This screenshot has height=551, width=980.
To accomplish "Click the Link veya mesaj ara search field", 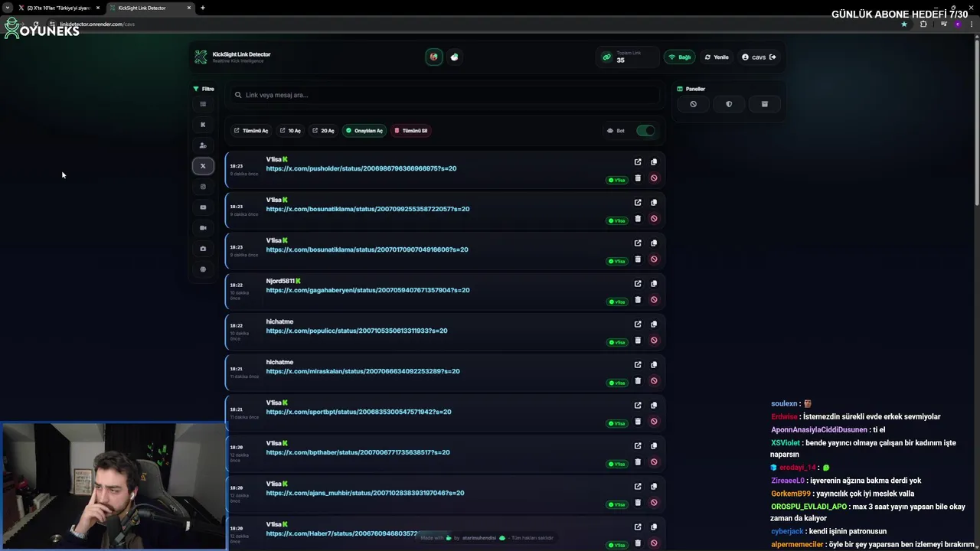I will [444, 95].
